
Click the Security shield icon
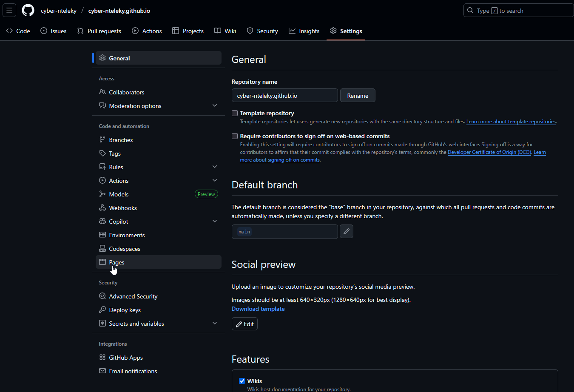250,31
